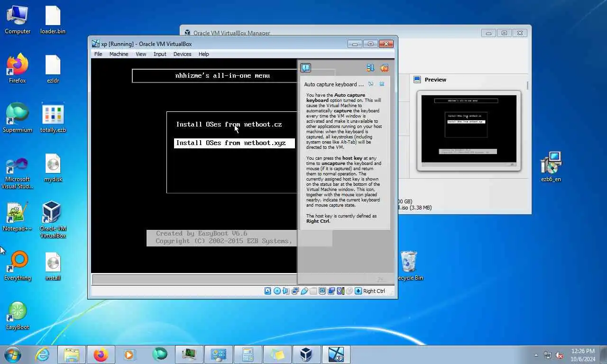Screen dimensions: 607x364
Task: Open the Help menu
Action: [203, 54]
